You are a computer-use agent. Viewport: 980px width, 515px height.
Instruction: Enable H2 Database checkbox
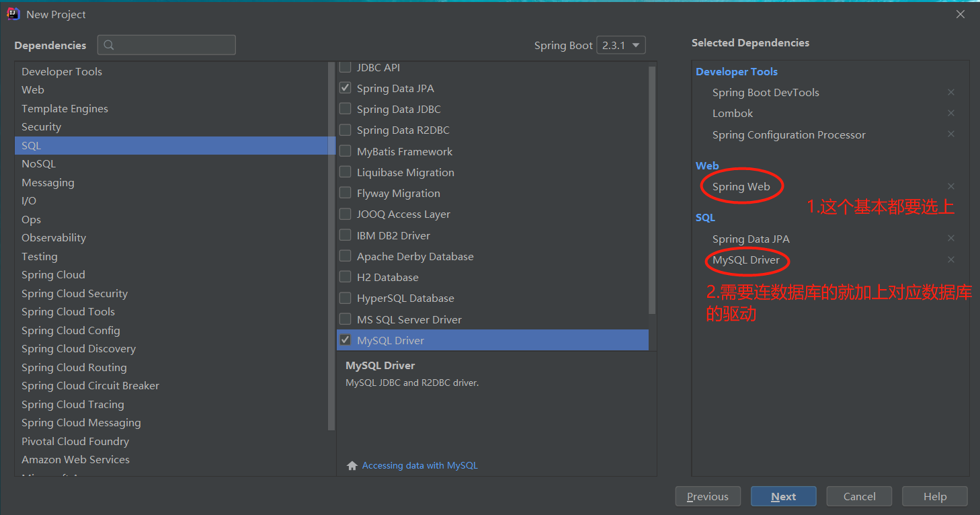pyautogui.click(x=345, y=277)
